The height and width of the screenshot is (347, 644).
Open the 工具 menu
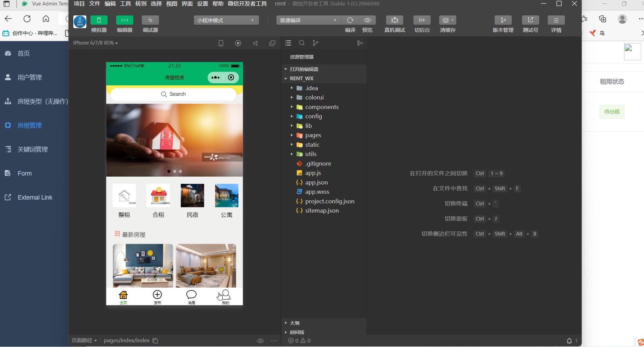(x=125, y=4)
